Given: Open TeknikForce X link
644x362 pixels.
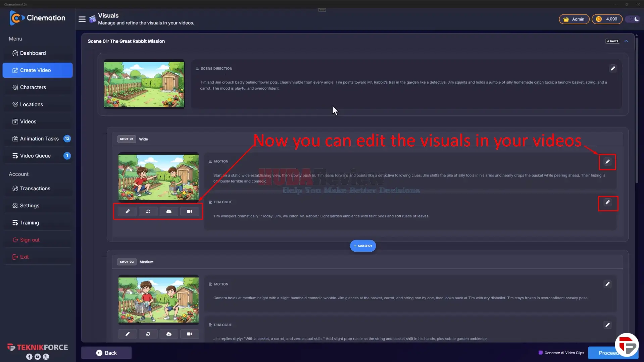Looking at the screenshot, I should point(46,357).
